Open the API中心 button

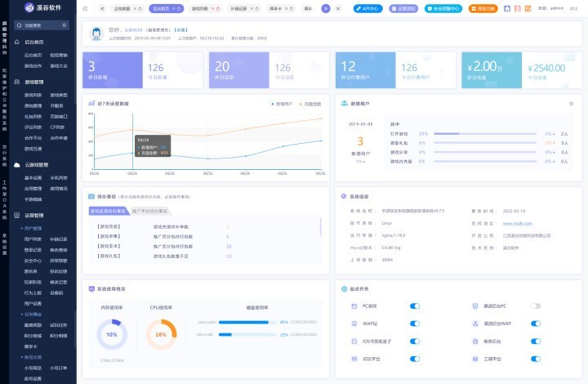(367, 8)
